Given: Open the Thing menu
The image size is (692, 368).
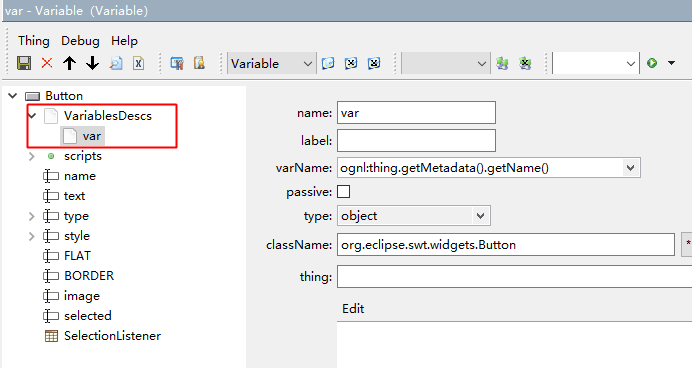Looking at the screenshot, I should click(x=34, y=41).
